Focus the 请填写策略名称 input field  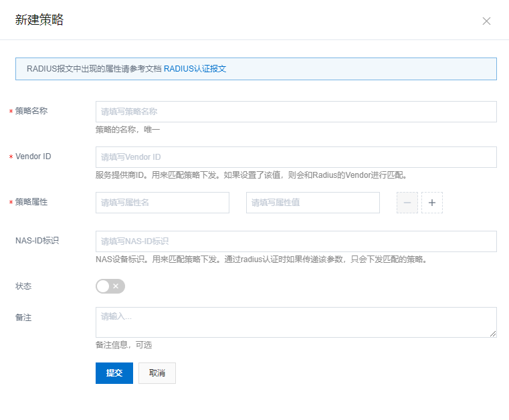[x=296, y=112]
